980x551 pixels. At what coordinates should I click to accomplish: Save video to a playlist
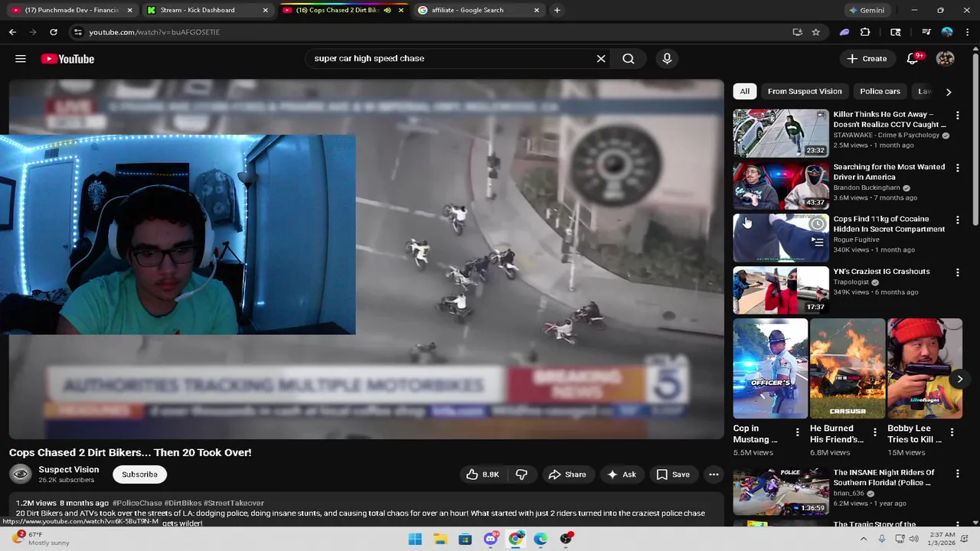click(x=673, y=474)
